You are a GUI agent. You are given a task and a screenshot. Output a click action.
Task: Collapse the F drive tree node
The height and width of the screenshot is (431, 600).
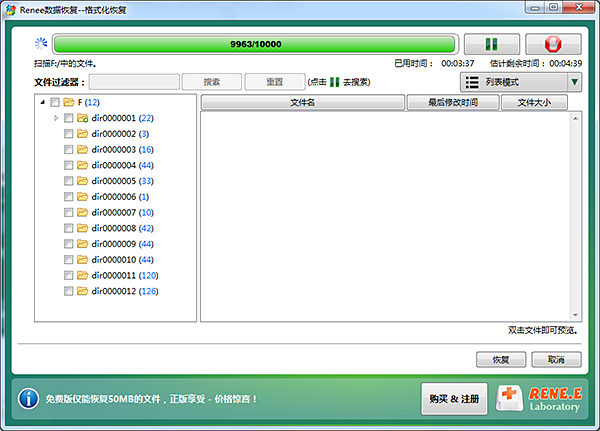click(42, 102)
